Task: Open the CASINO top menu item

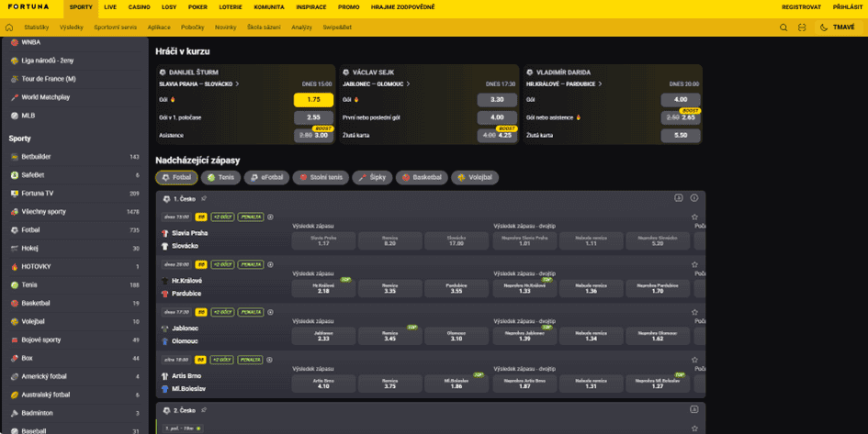Action: (139, 7)
